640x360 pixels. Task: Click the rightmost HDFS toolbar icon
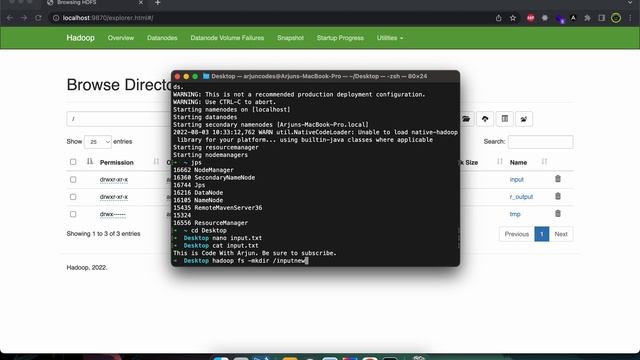[x=524, y=119]
